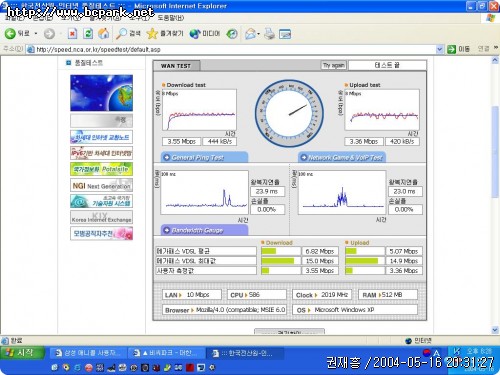Open the Network Game & VoIP Test tab
Screen dimensions: 500x375
coord(342,157)
